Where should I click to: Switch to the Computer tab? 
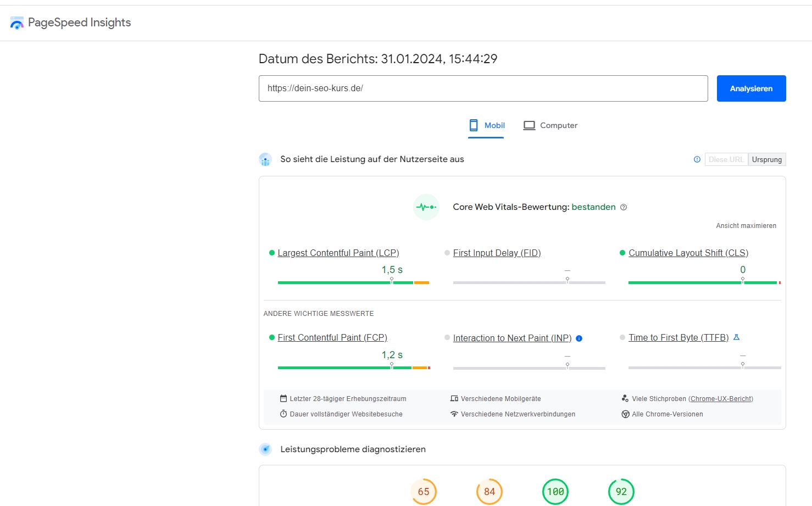(x=550, y=125)
